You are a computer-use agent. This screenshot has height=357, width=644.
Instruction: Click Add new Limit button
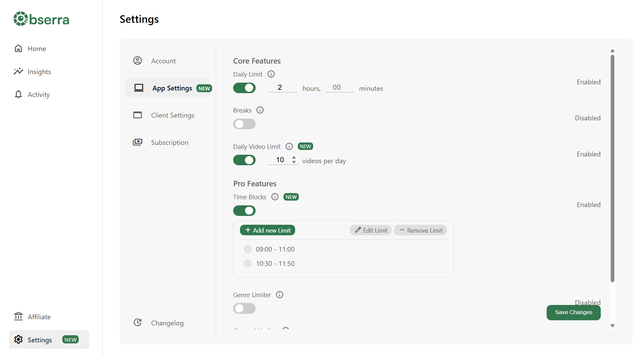(x=268, y=230)
